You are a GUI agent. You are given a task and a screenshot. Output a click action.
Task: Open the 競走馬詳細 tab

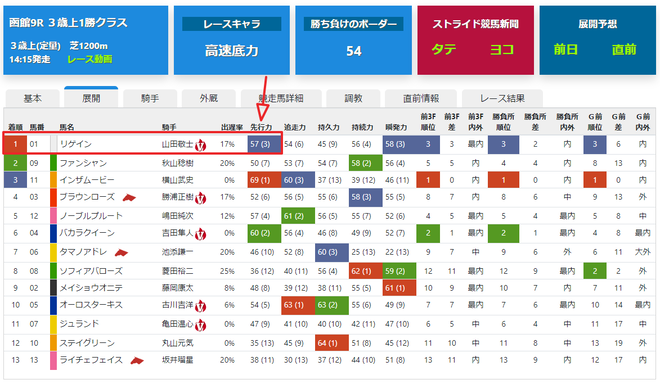point(281,99)
